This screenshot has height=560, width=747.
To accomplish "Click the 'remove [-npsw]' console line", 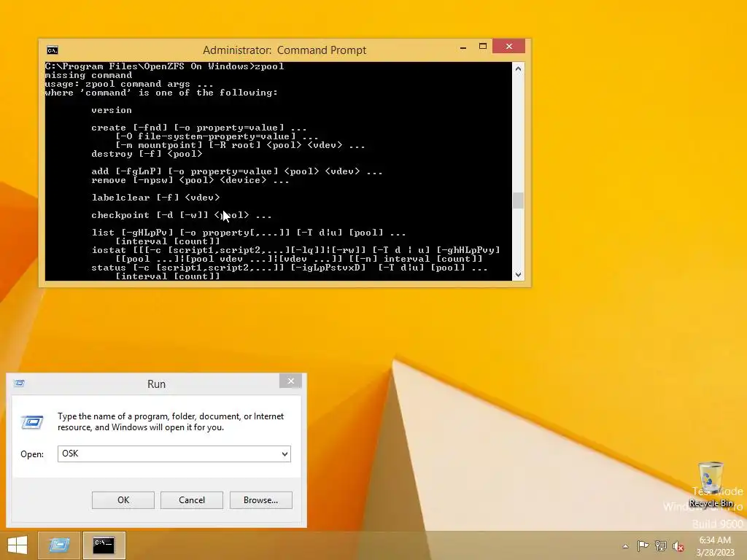I will tap(190, 180).
